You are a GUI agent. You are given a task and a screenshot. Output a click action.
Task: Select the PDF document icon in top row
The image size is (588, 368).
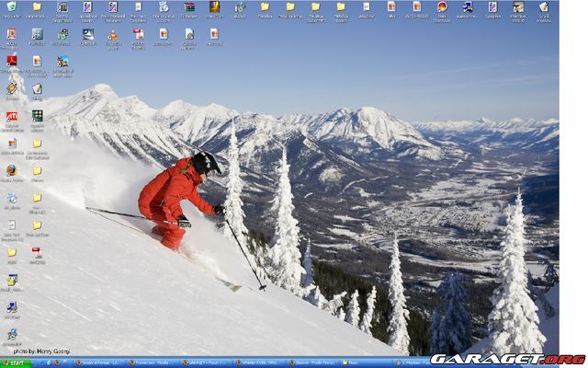138,35
